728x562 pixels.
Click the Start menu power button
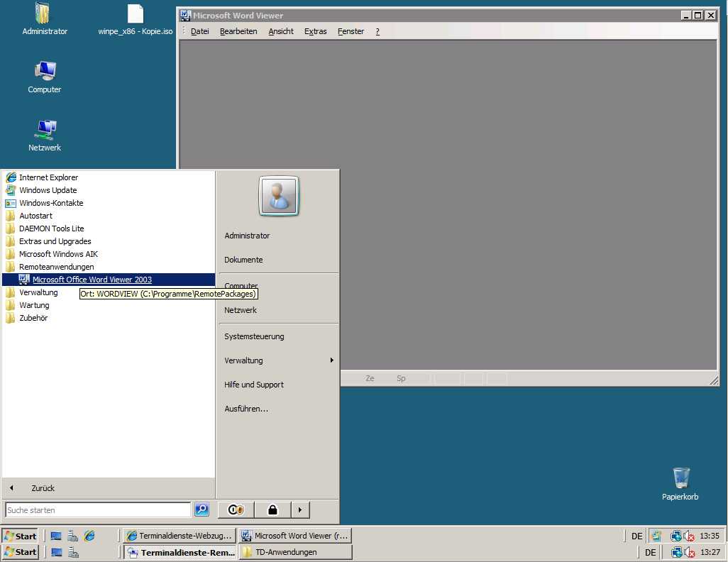click(x=236, y=509)
